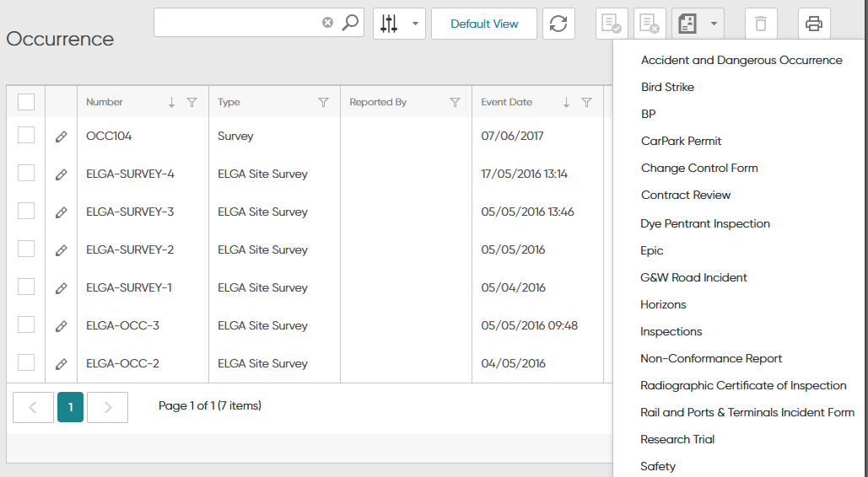Open filter on Reported By column
The image size is (868, 477).
pyautogui.click(x=455, y=103)
